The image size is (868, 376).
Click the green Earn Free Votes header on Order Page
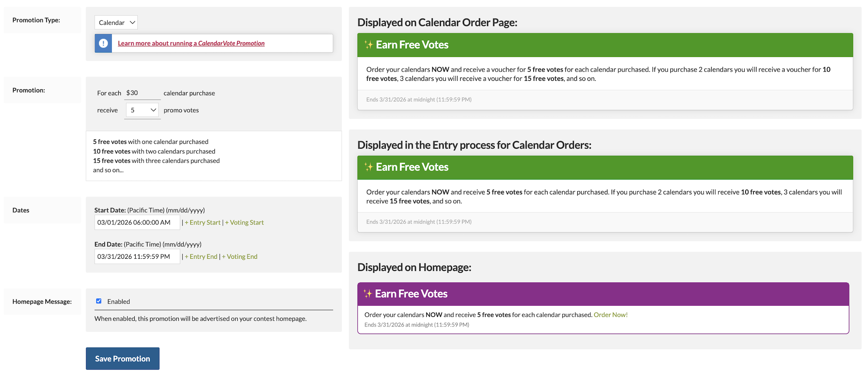pos(605,45)
